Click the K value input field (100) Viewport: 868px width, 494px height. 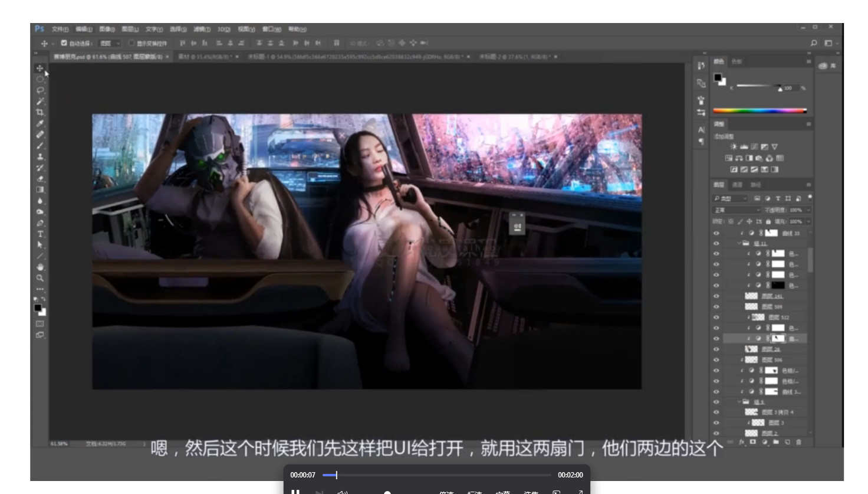pos(790,88)
